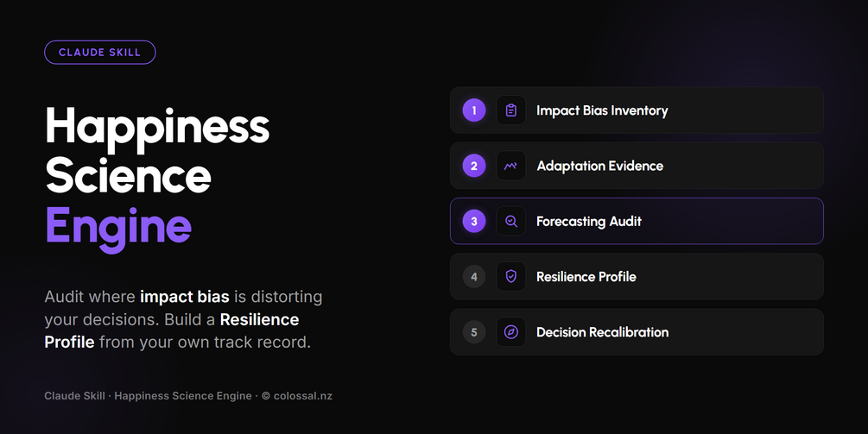Screen dimensions: 868x434
Task: Select the gray step 4 number badge
Action: (x=474, y=276)
